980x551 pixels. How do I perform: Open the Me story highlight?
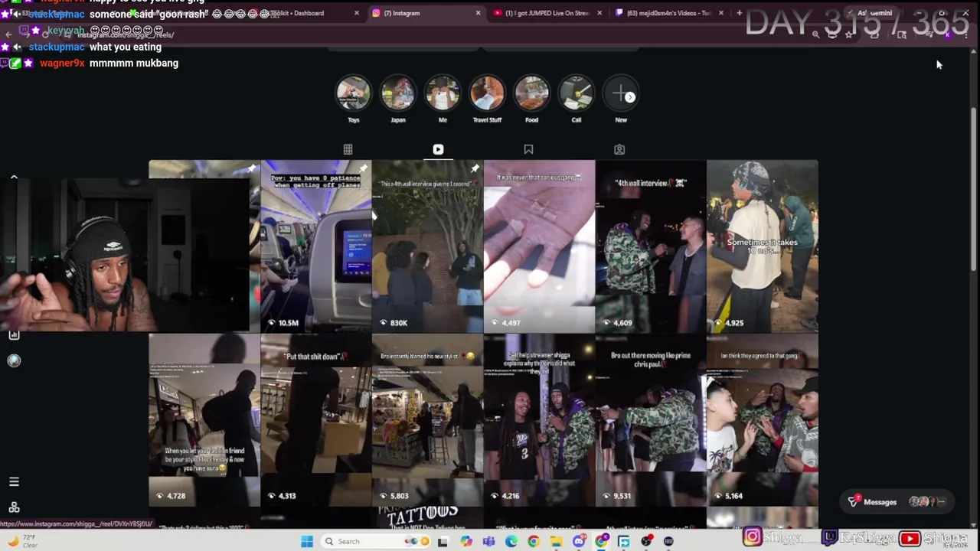coord(443,93)
